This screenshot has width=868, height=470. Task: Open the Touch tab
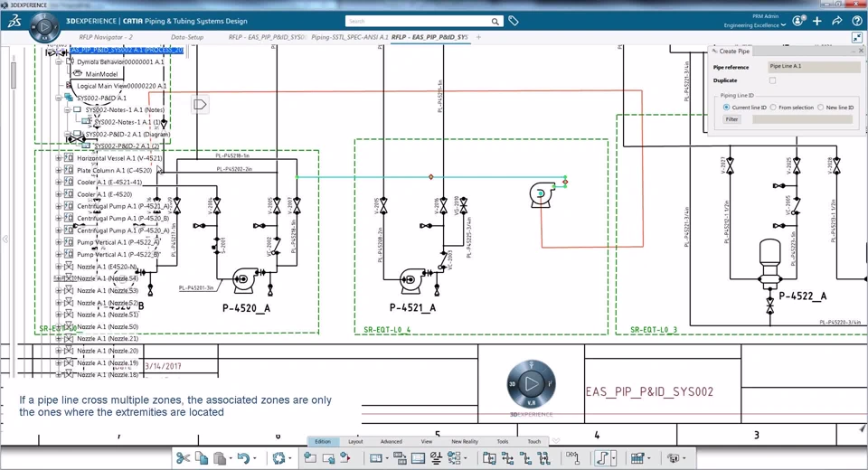(534, 441)
